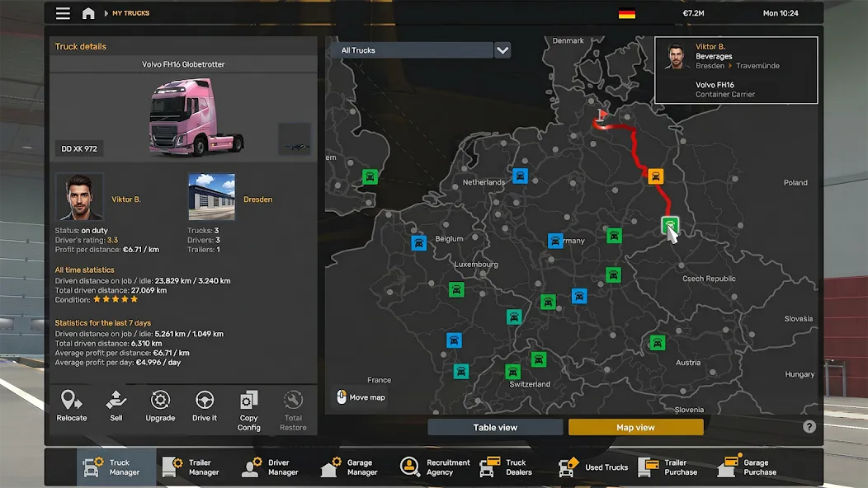Select the green truck marker on Switzerland label
Screen dimensions: 868x488
tap(512, 371)
